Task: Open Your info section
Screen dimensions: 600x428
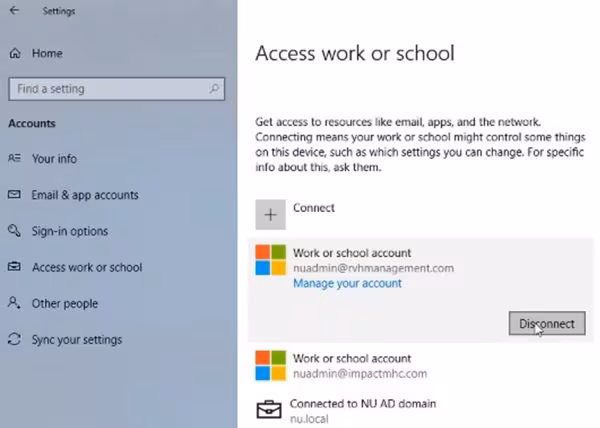Action: point(54,159)
